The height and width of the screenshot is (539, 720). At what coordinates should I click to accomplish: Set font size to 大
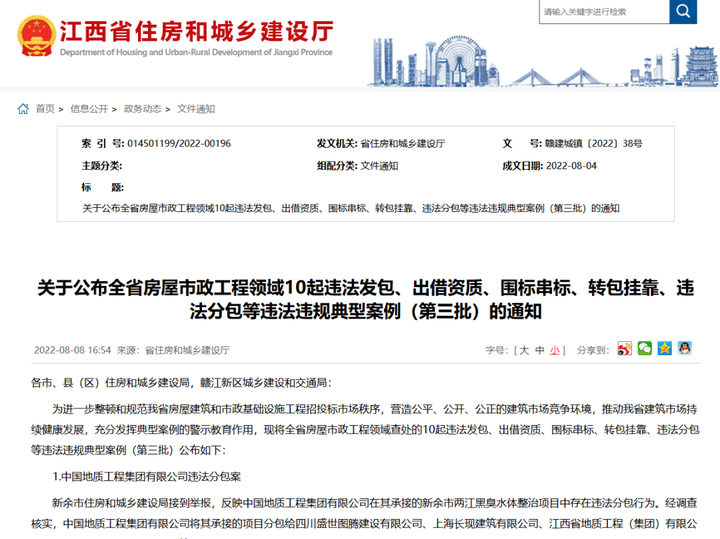tap(524, 350)
